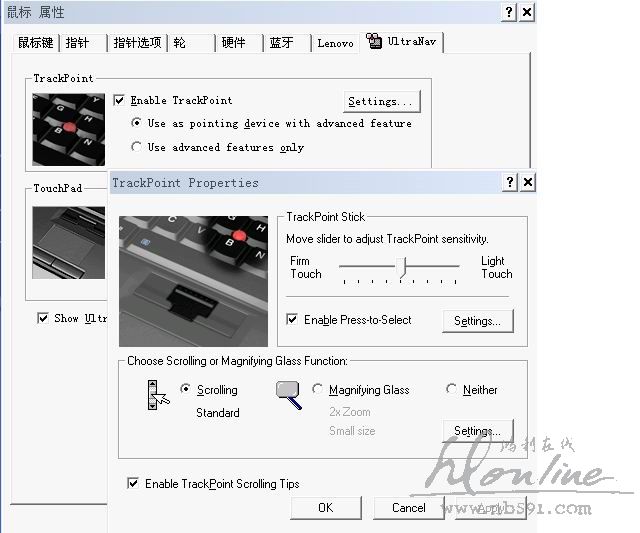Choose Use advanced features only option
This screenshot has width=640, height=533.
(137, 147)
